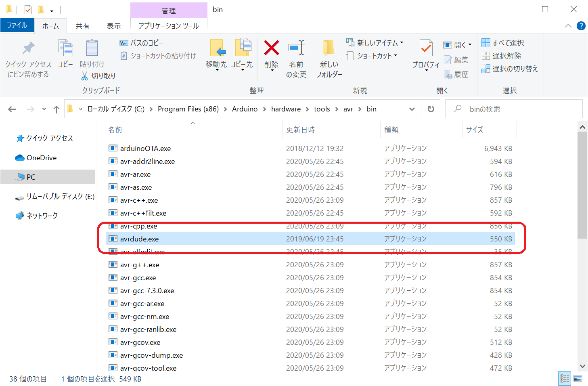
Task: Click the red X Delete (削除) icon
Action: tap(271, 48)
